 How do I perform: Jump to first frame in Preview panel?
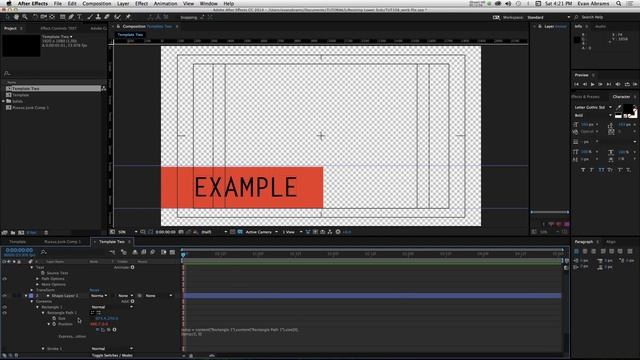point(576,84)
